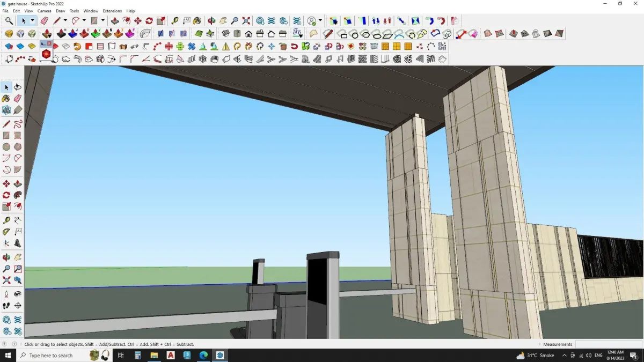Close the small floating toolbar with red X
This screenshot has height=362, width=644.
click(x=49, y=43)
